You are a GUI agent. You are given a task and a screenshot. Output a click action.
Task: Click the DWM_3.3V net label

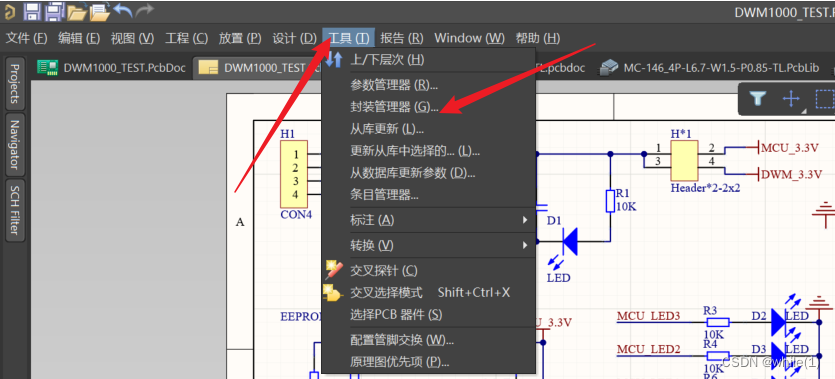coord(791,174)
